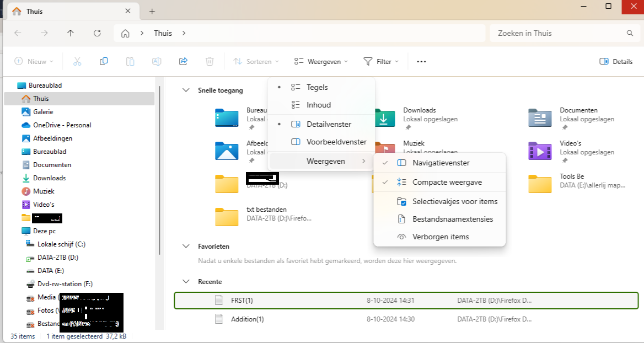Toggle Selectievakjes voor items option

(454, 201)
